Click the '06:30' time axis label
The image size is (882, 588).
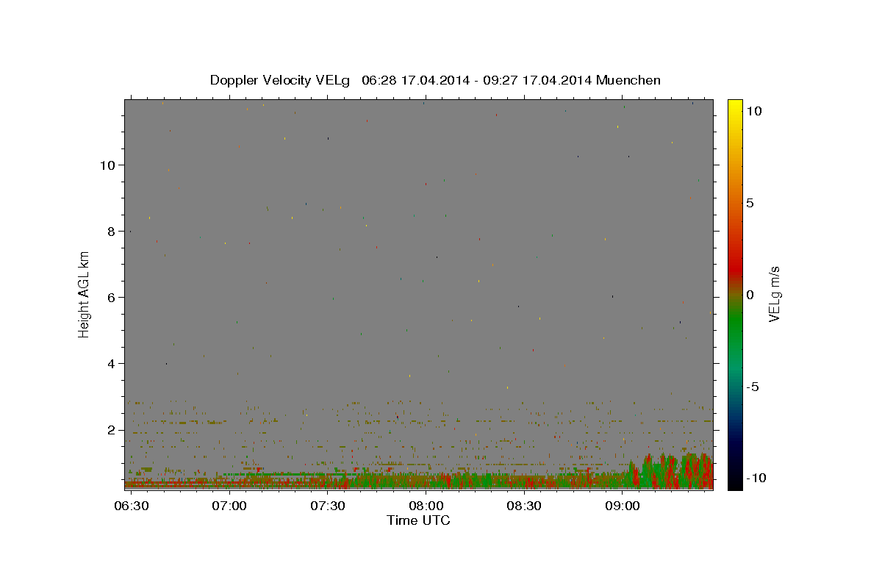tap(131, 506)
